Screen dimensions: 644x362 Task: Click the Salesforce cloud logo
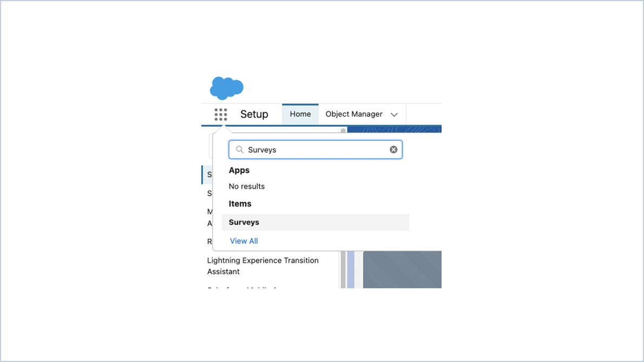(x=226, y=87)
